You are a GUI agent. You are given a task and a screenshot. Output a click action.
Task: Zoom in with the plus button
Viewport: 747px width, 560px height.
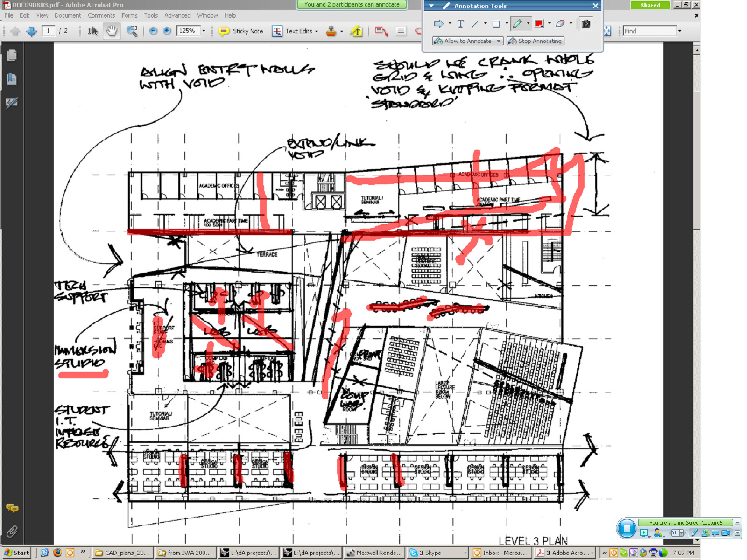pyautogui.click(x=167, y=31)
